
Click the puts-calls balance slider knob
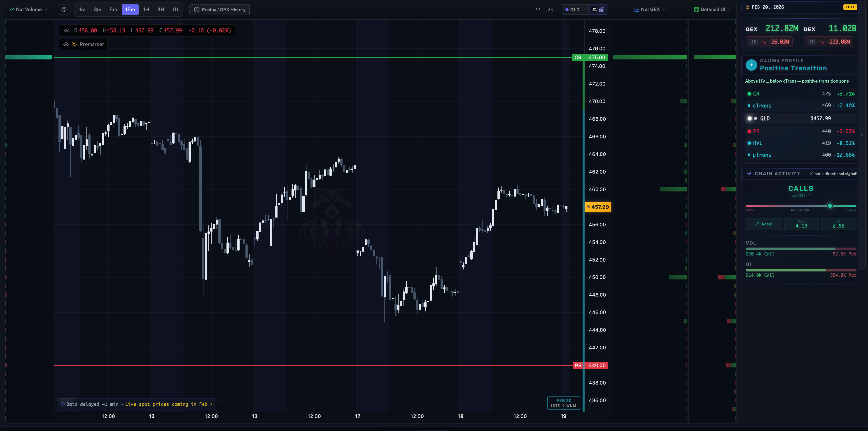click(830, 206)
